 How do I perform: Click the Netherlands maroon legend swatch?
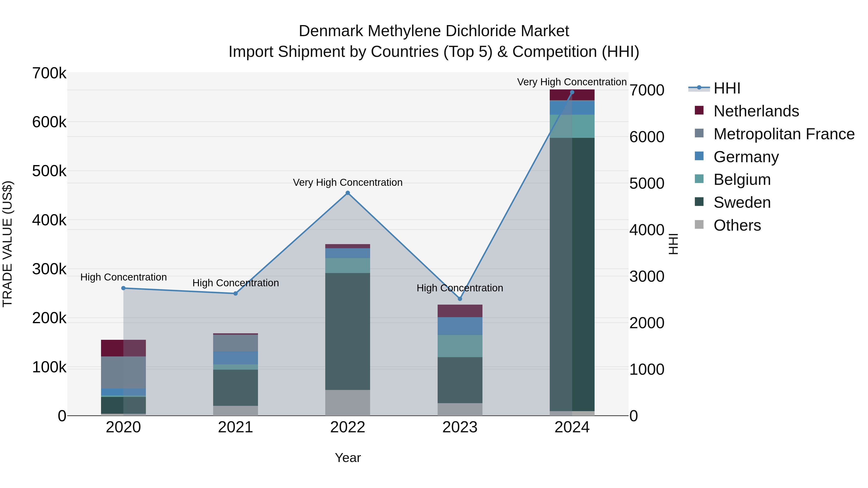point(699,110)
